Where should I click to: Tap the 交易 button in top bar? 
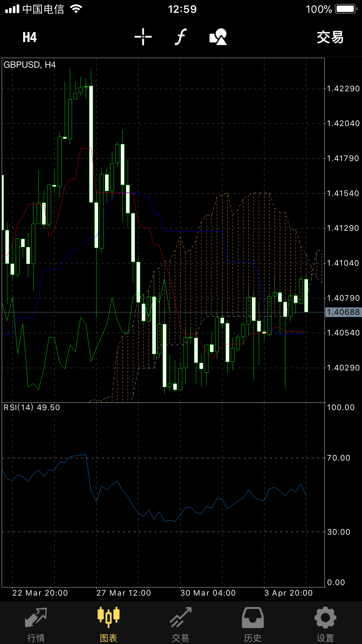tap(330, 37)
